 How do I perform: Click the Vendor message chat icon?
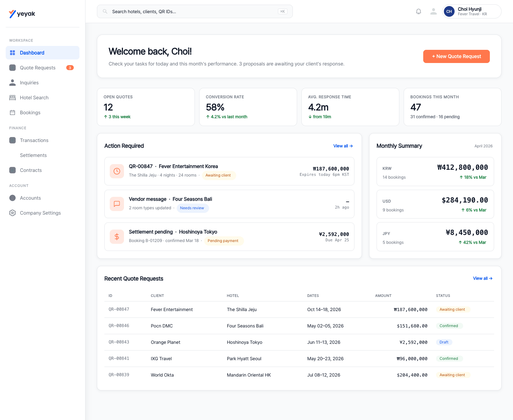tap(117, 204)
